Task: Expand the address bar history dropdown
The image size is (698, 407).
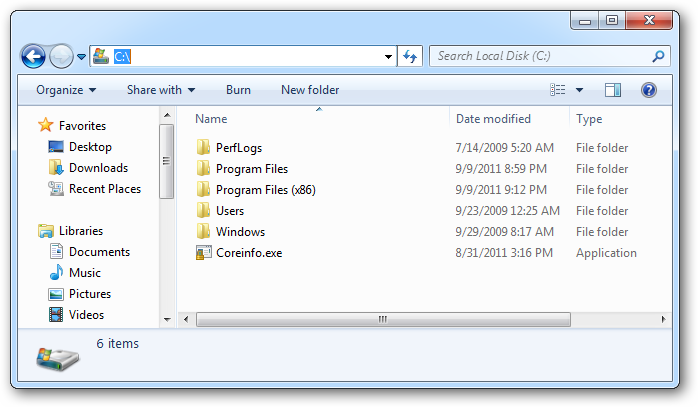Action: (388, 57)
